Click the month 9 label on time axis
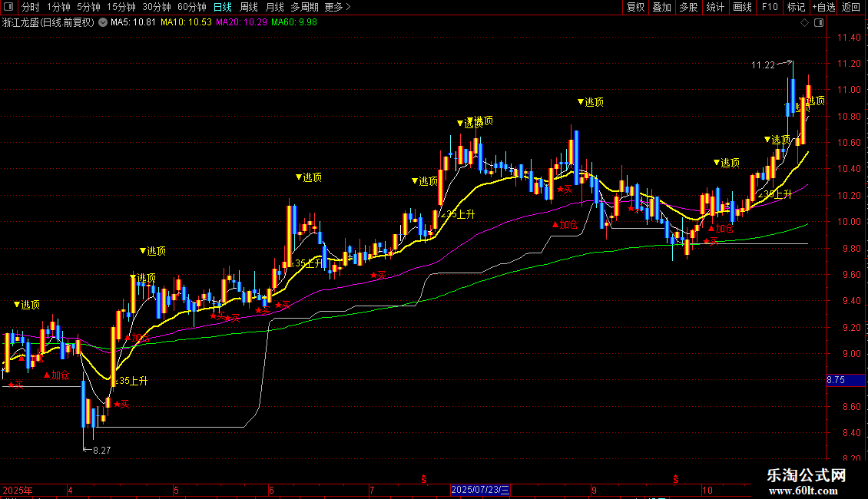The height and width of the screenshot is (499, 868). 594,490
